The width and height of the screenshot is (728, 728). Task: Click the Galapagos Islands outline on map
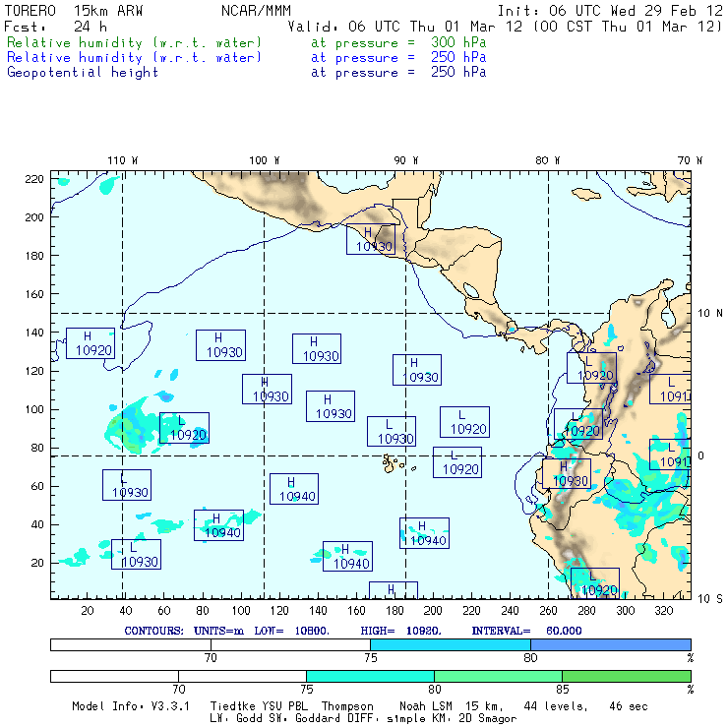394,461
